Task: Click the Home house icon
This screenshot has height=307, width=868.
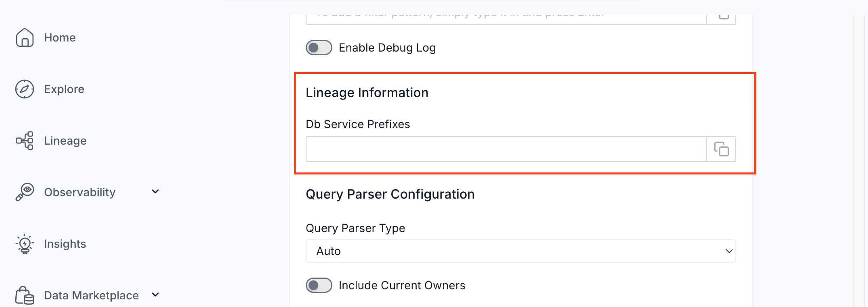Action: click(25, 37)
